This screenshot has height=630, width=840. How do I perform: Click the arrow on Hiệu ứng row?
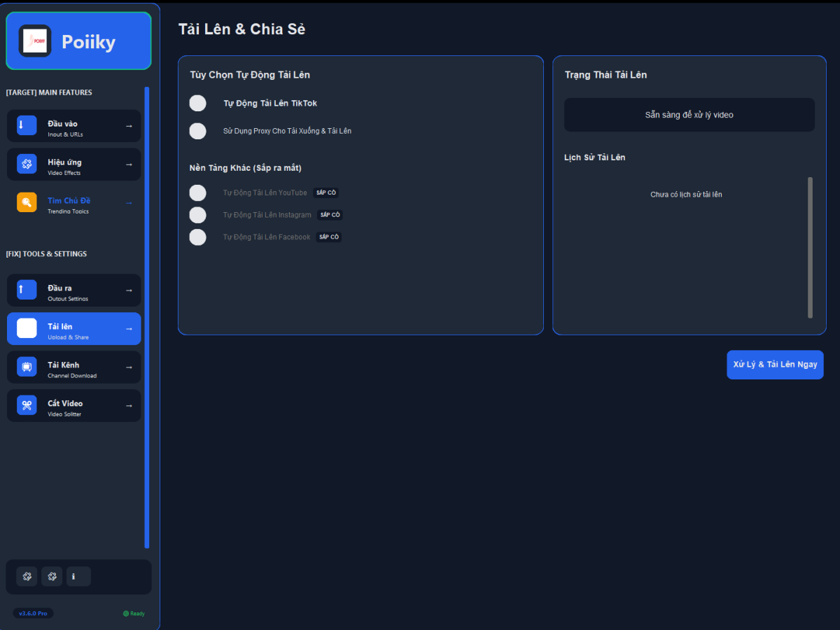[x=129, y=164]
